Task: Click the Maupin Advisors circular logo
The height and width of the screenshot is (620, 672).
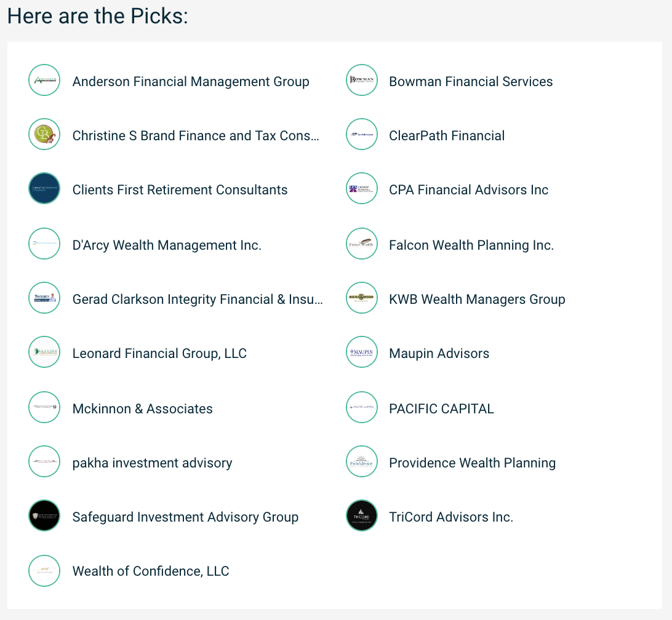Action: (x=362, y=352)
